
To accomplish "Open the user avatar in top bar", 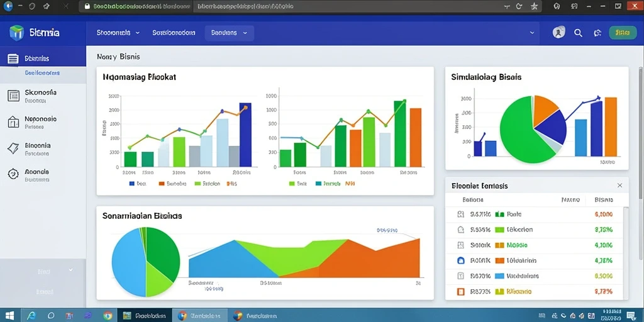I will 559,33.
